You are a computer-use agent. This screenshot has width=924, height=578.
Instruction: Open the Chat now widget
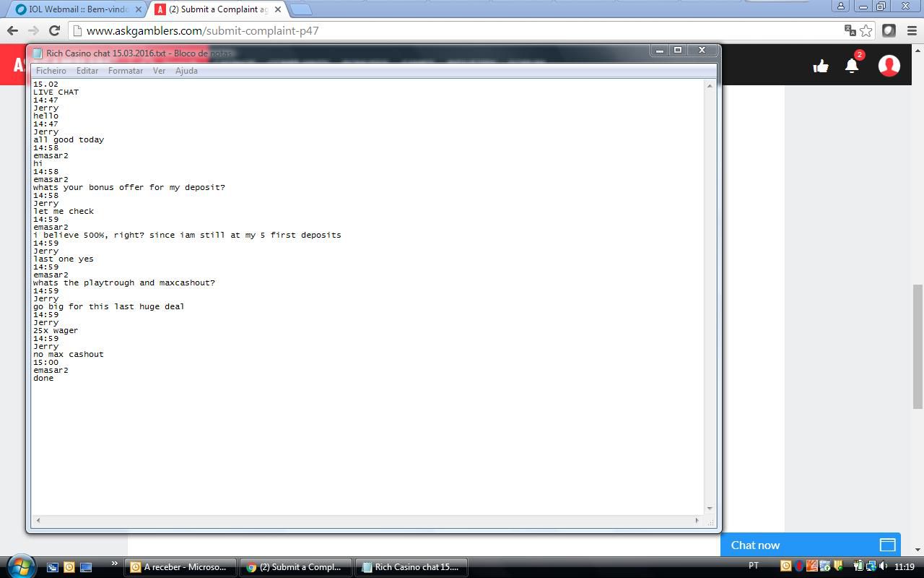pos(811,545)
